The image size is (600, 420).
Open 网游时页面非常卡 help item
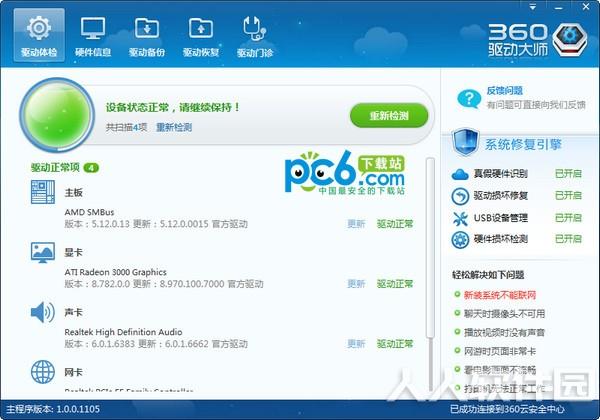500,351
